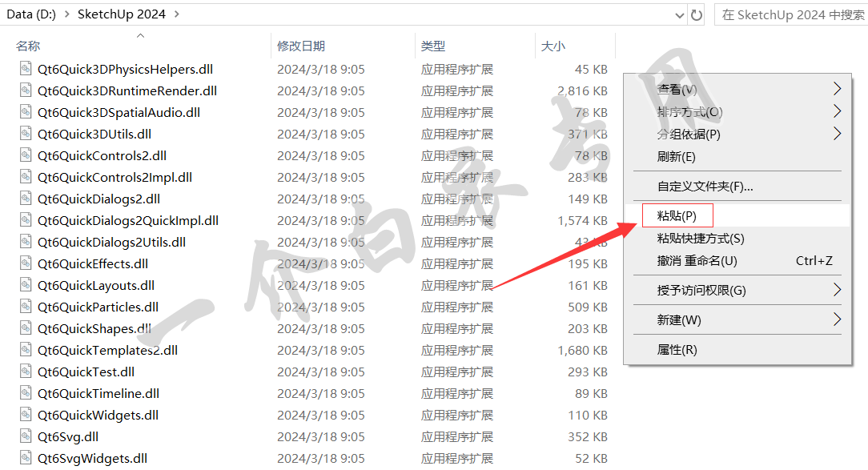Choose 撤消 重命名(U) menu entry
Screen dimensions: 868x470
(x=737, y=261)
